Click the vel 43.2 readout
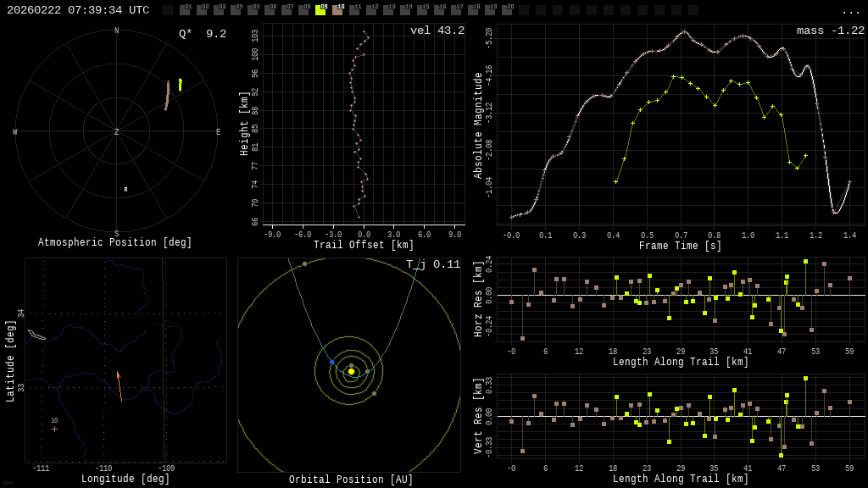Viewport: 868px width, 488px height. tap(437, 30)
